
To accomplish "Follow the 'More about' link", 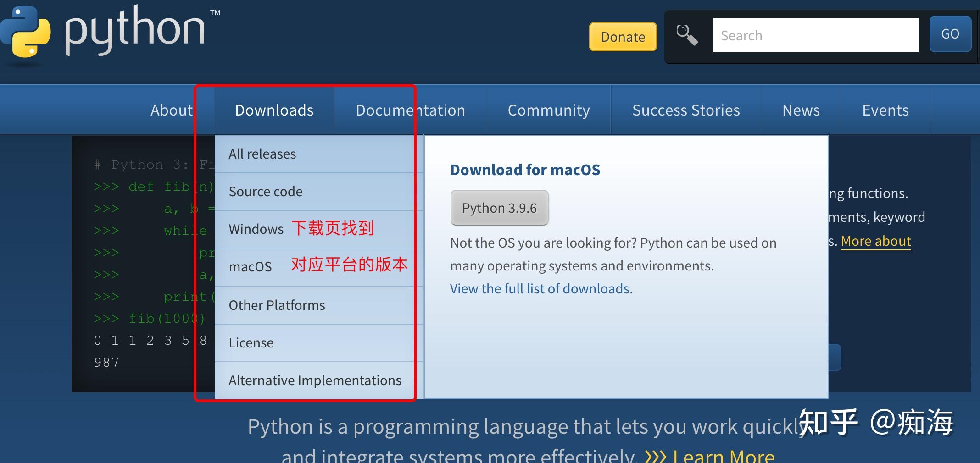I will 876,241.
